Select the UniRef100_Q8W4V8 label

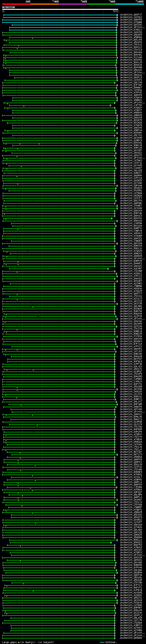(131, 115)
